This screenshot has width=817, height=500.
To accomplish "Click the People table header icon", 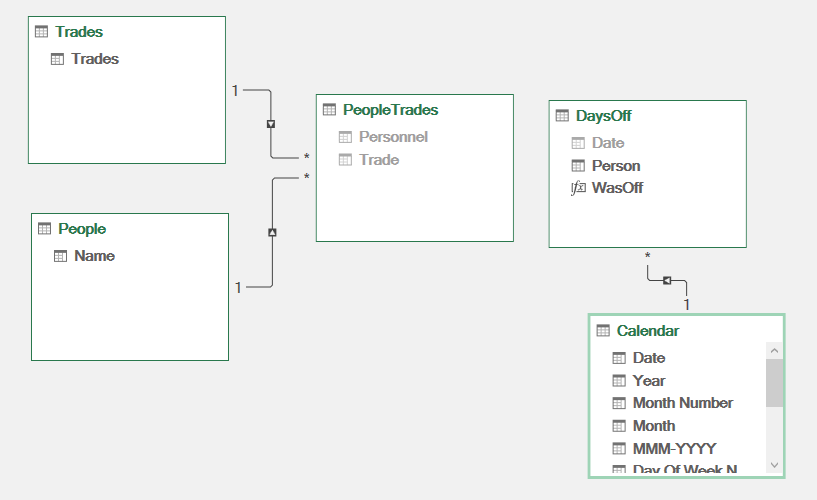I will click(44, 229).
